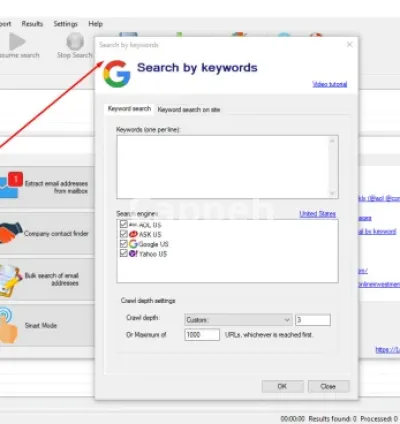The height and width of the screenshot is (424, 400).
Task: Open Extract email addresses from mailbox
Action: click(x=47, y=187)
